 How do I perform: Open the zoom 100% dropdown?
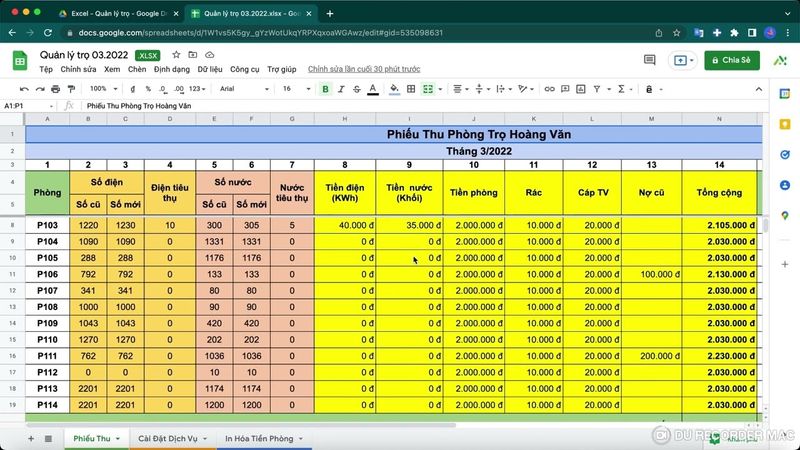coord(103,89)
